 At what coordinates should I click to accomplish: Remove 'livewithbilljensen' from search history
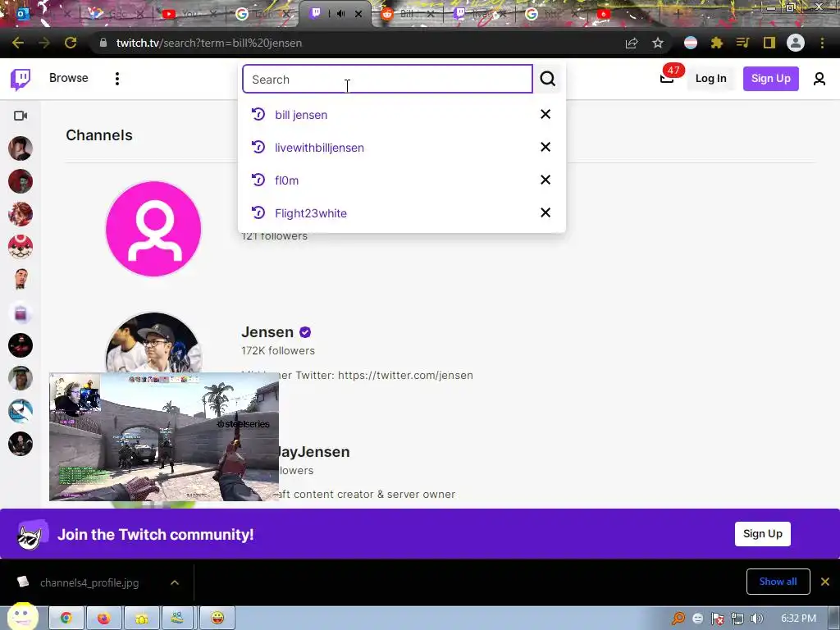click(546, 147)
